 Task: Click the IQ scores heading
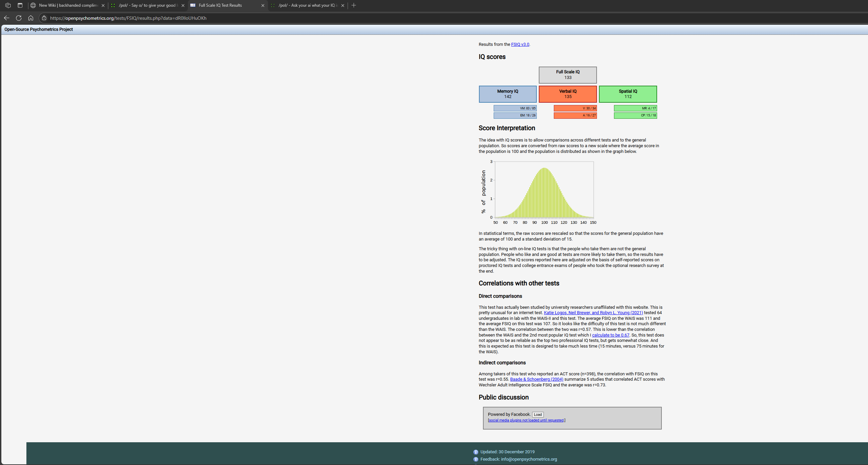[492, 57]
